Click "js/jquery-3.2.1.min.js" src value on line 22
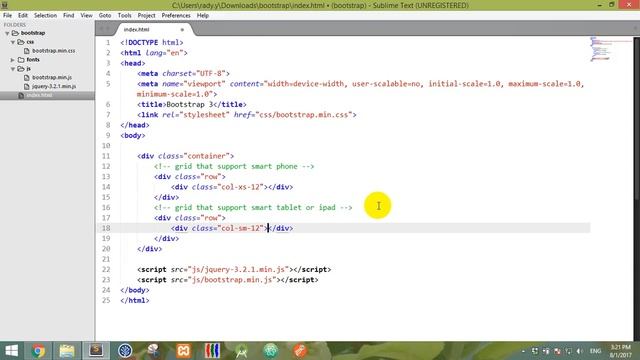 [x=238, y=269]
